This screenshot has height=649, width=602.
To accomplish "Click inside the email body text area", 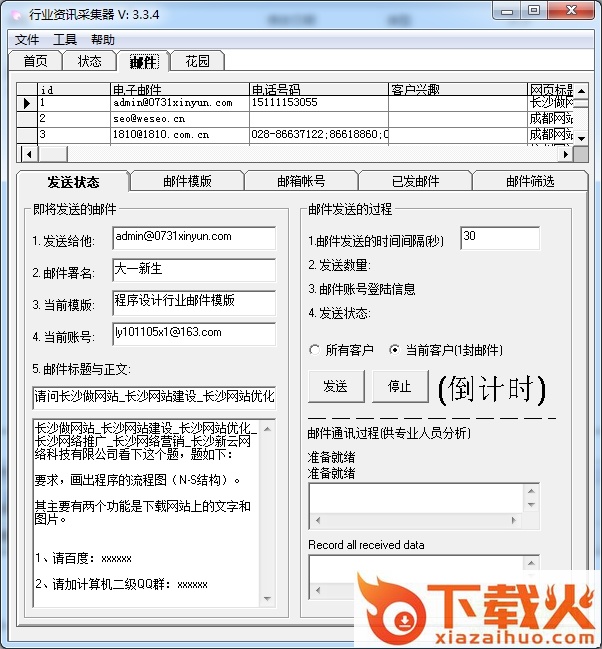I will pyautogui.click(x=146, y=513).
